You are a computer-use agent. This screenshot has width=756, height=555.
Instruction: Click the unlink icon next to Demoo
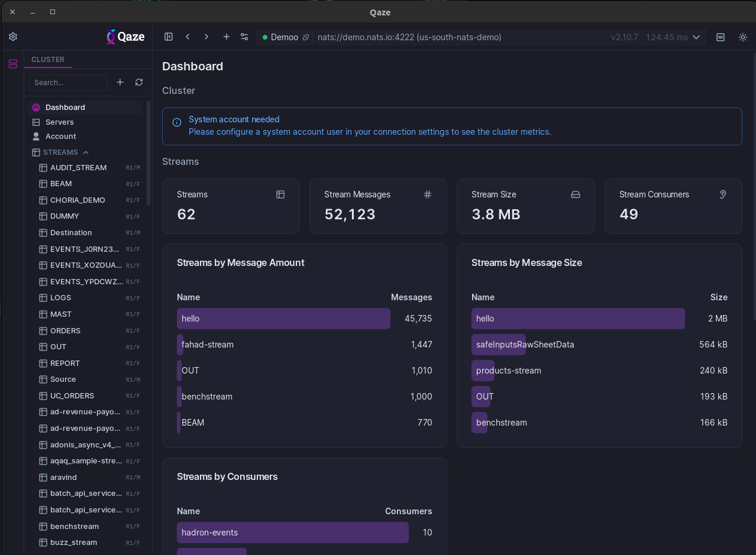[x=306, y=37]
